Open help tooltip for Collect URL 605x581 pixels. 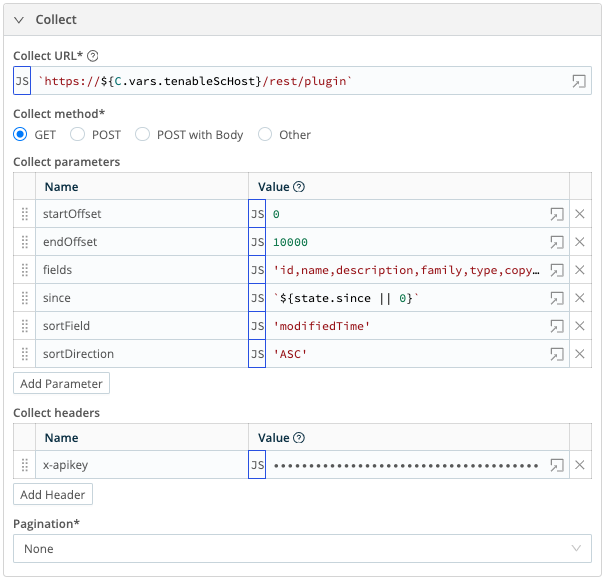tap(93, 56)
